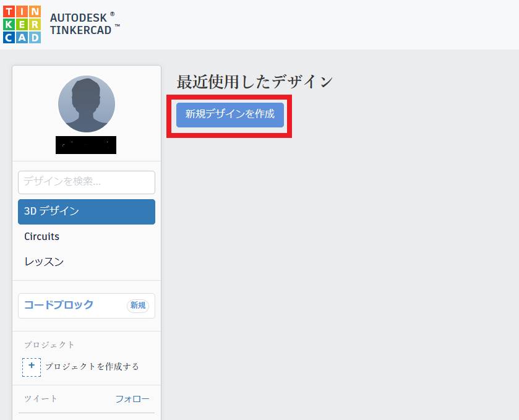Viewport: 519px width, 420px height.
Task: Click the フォロー link
Action: coord(132,399)
